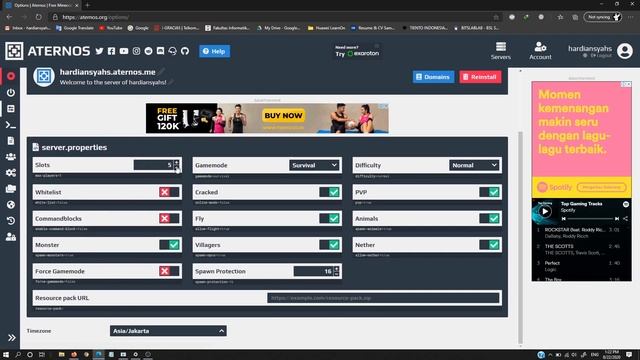Open the Software gears sidebar icon
640x360 pixels.
(11, 173)
